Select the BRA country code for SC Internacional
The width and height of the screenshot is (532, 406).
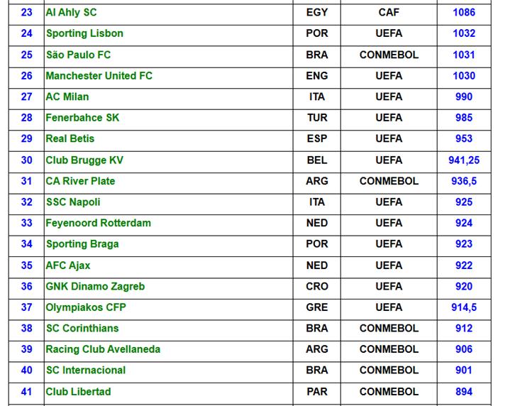coord(316,370)
